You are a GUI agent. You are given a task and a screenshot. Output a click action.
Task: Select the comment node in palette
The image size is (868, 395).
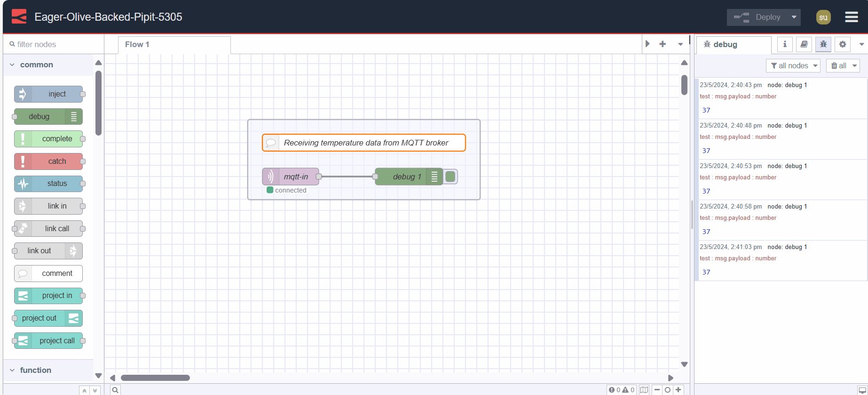point(48,274)
